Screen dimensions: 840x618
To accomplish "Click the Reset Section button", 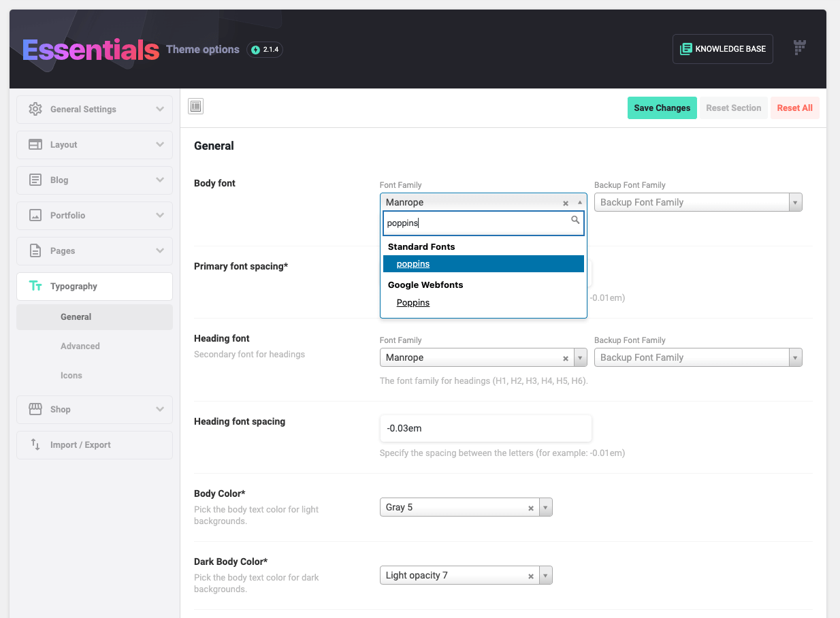I will coord(734,108).
